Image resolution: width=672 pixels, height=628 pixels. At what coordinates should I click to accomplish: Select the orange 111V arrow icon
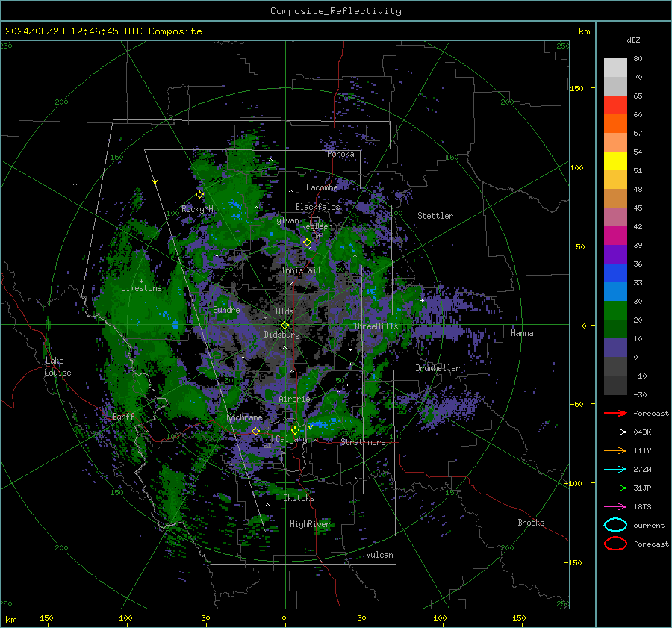point(615,450)
